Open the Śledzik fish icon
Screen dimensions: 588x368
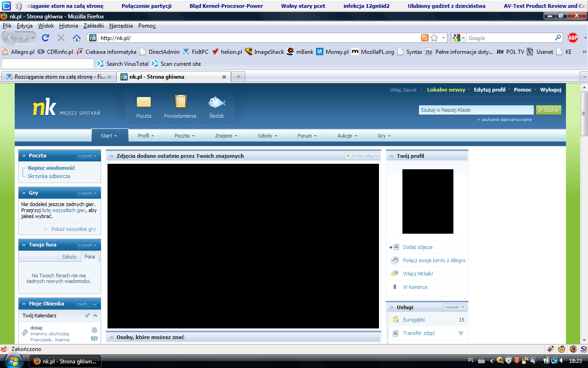(x=216, y=101)
